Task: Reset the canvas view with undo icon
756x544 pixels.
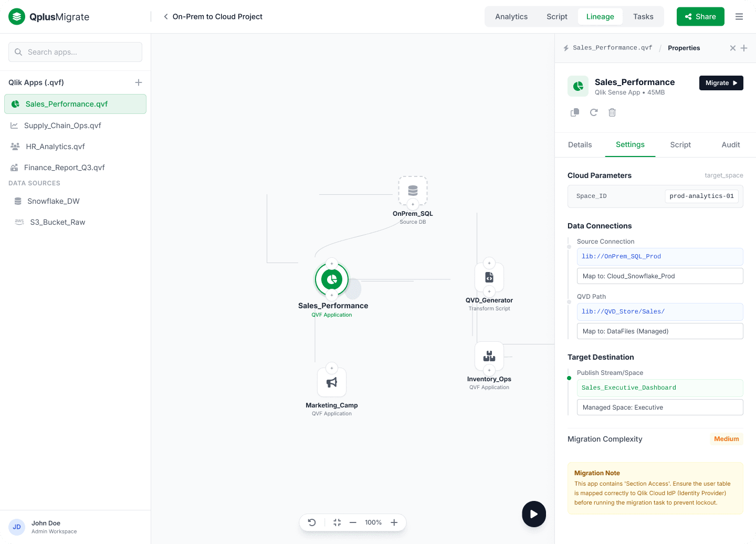Action: tap(312, 522)
